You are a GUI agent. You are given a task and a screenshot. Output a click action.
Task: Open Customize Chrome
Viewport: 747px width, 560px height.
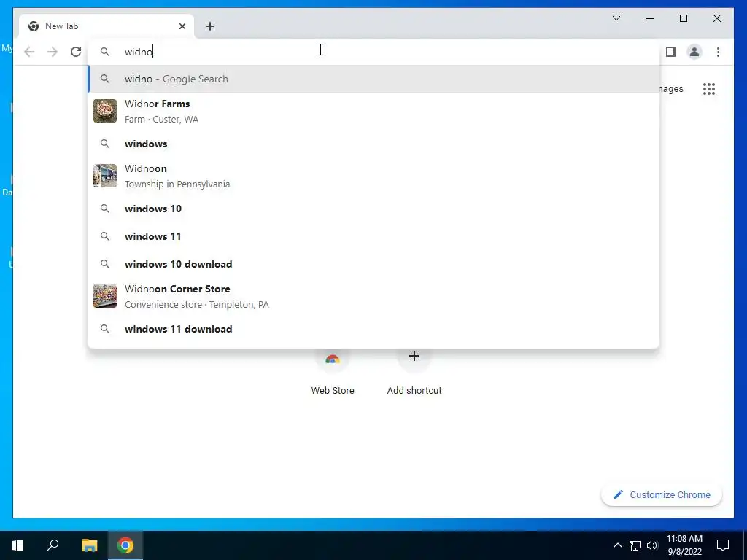(662, 495)
